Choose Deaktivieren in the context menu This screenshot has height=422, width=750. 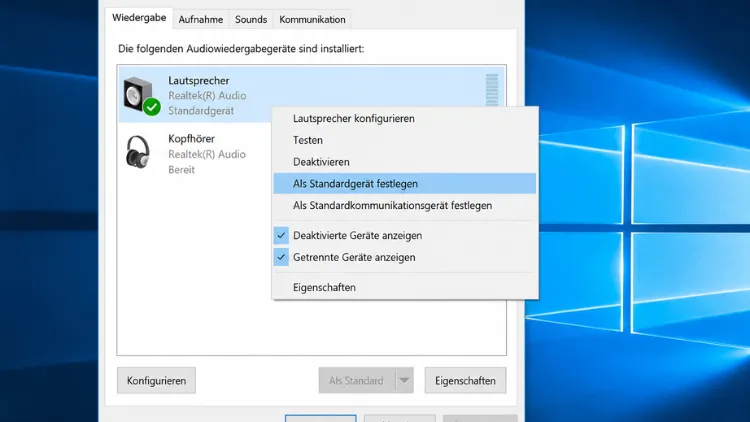(x=405, y=162)
